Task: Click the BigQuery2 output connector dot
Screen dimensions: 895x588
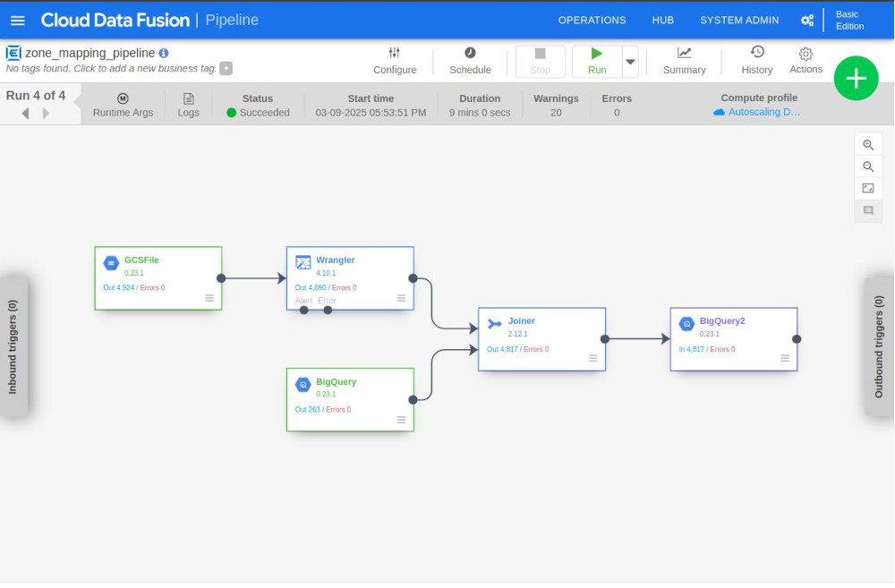Action: (797, 340)
